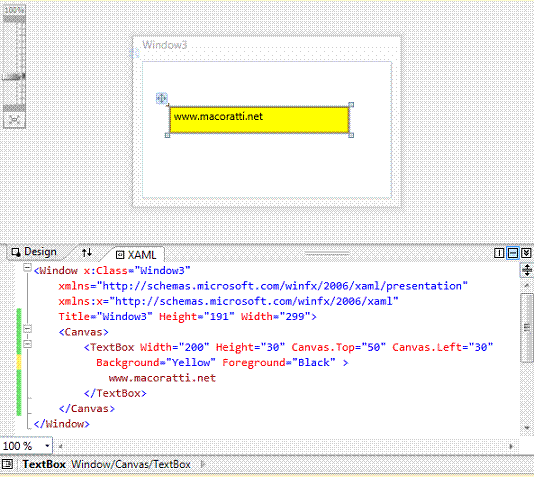The height and width of the screenshot is (477, 534).
Task: Click the editor split handle icon
Action: click(527, 270)
